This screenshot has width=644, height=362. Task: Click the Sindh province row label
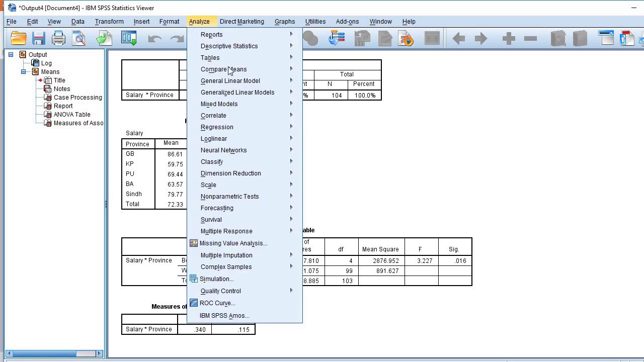(x=134, y=194)
